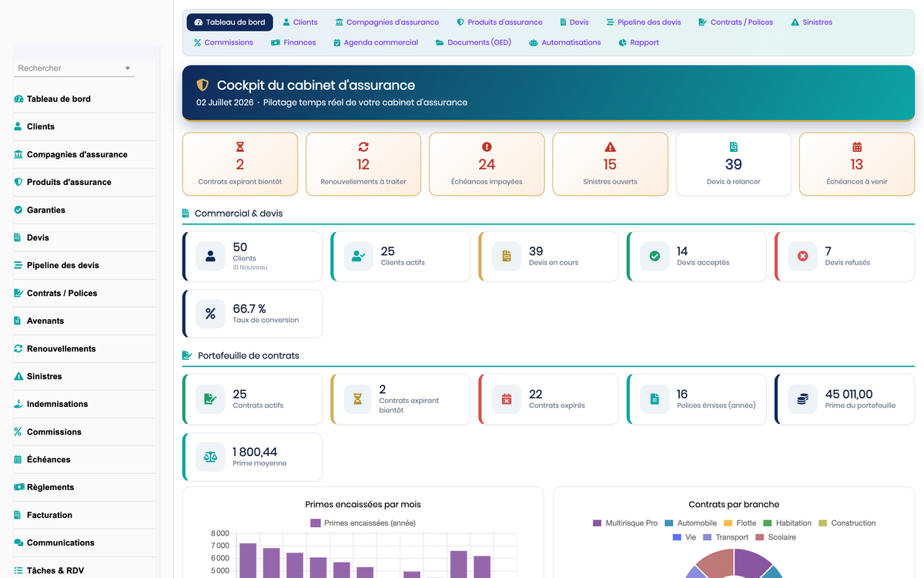Click the hourglass icon above Contrats expirant bientôt
924x578 pixels.
click(x=240, y=146)
